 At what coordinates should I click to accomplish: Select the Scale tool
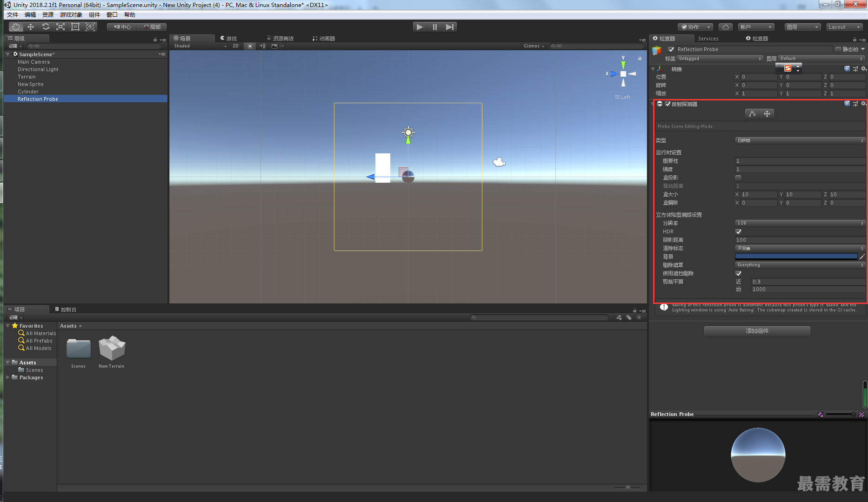[60, 27]
